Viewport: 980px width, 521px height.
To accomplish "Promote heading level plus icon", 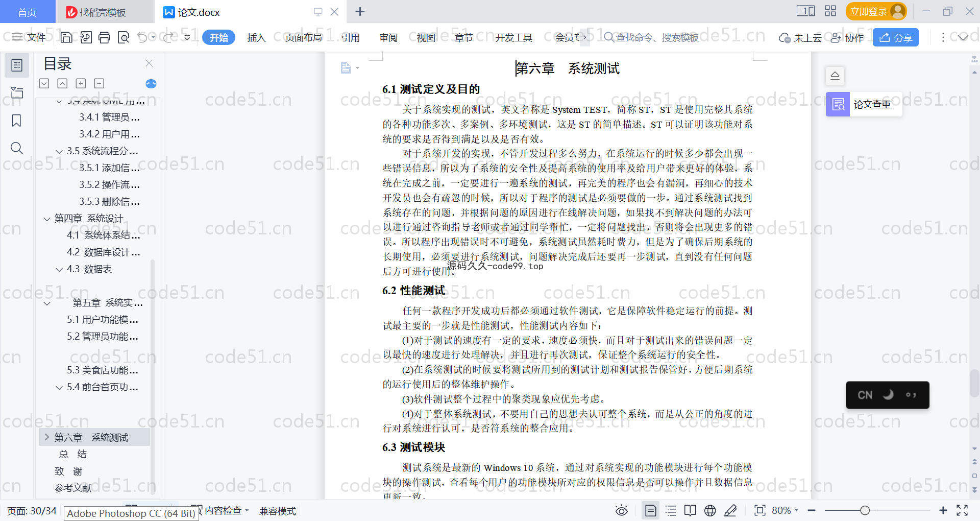I will [x=81, y=83].
